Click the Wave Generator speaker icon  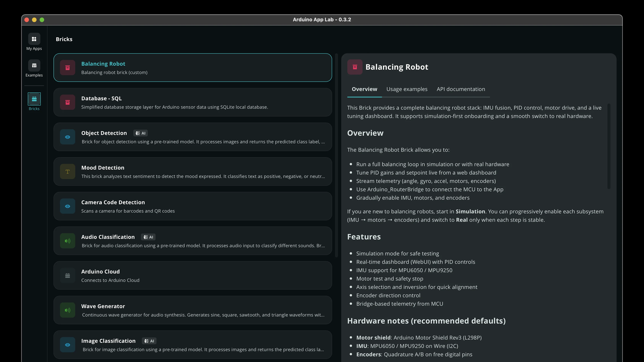point(67,310)
